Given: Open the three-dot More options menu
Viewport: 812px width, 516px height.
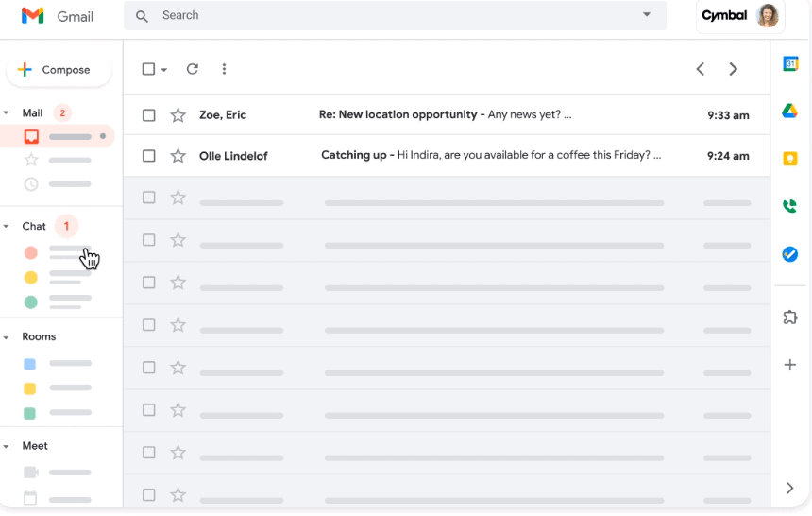Looking at the screenshot, I should pos(224,69).
